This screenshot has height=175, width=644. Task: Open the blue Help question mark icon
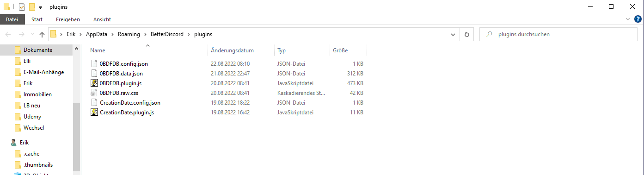(638, 19)
